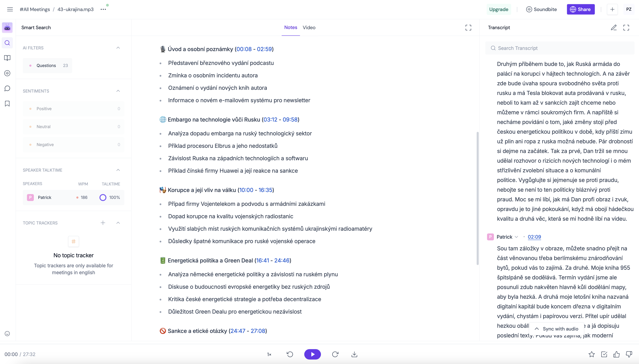Click the Upgrade button

(x=499, y=9)
